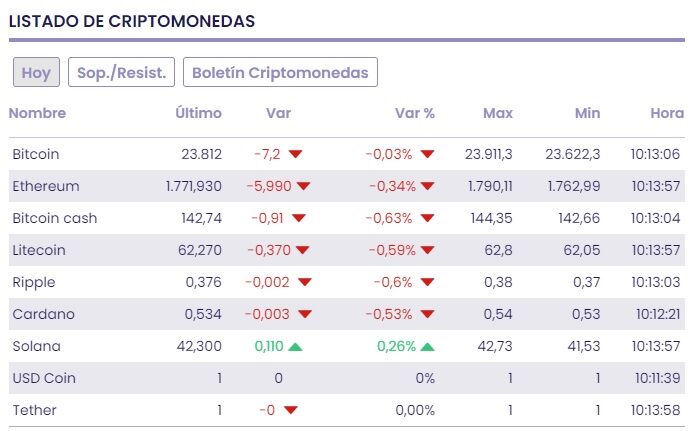Click the red arrow beside Cardano's -0,53%
The height and width of the screenshot is (431, 693).
point(427,315)
